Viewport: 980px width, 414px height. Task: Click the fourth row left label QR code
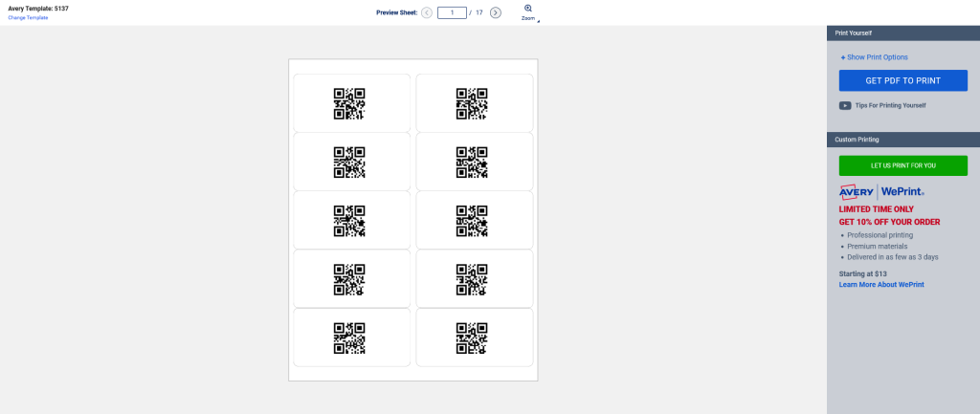pos(349,279)
